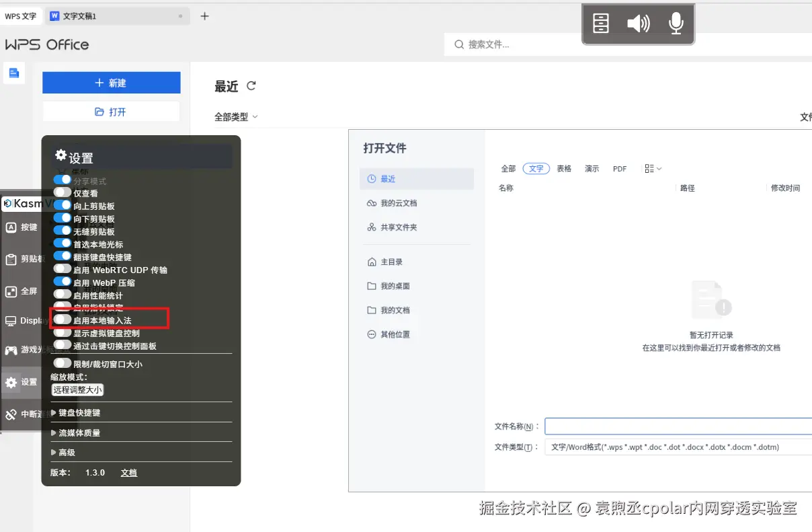This screenshot has height=532, width=812.
Task: Click the 文件名称 input field
Action: click(678, 426)
